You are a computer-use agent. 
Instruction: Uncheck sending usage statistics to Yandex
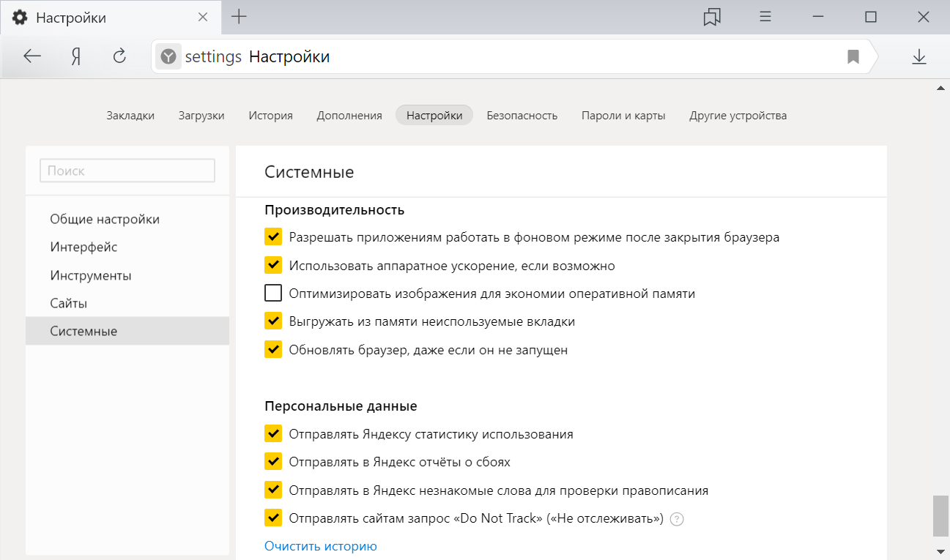[273, 434]
